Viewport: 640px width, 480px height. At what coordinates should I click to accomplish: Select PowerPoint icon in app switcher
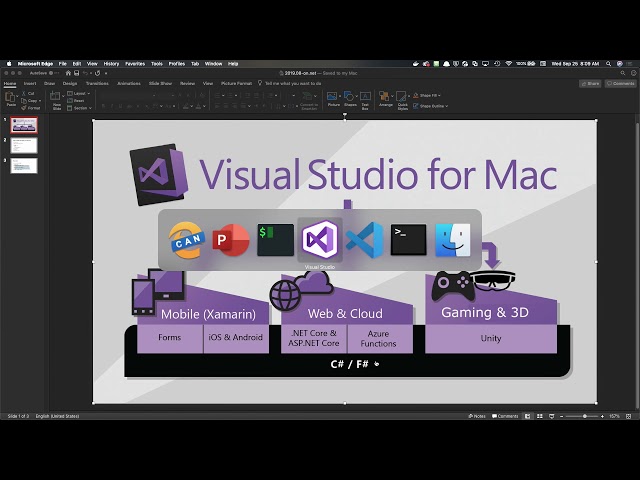point(231,240)
